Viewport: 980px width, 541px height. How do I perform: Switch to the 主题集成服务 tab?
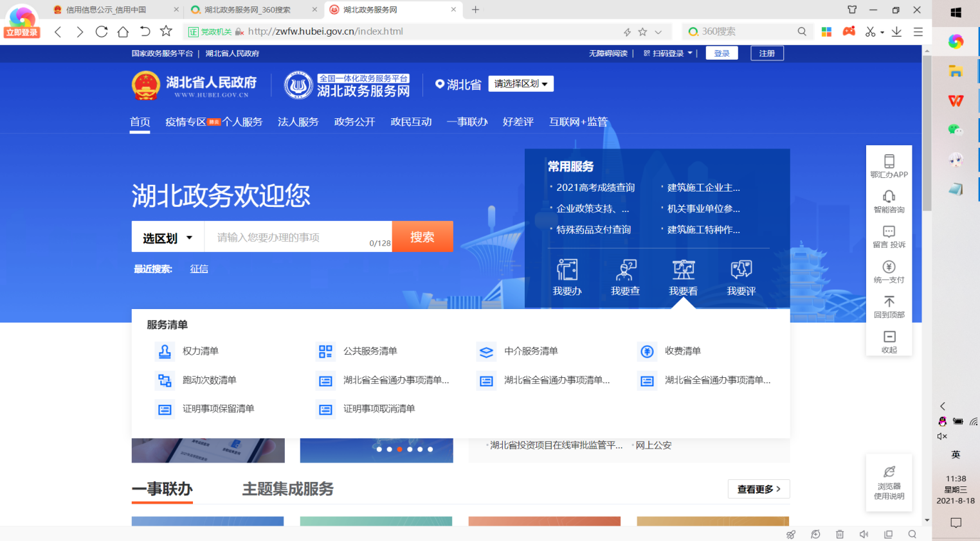[287, 489]
